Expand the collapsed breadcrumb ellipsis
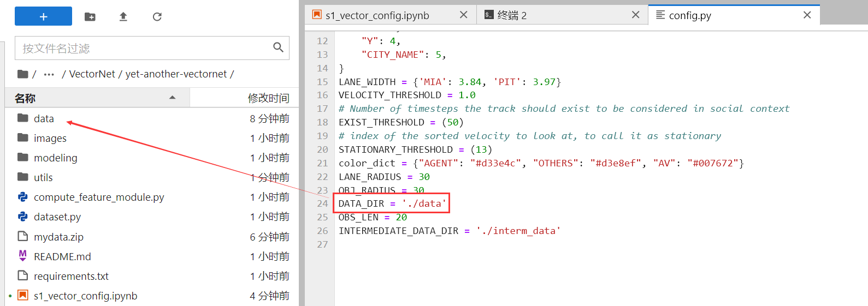 pyautogui.click(x=49, y=74)
